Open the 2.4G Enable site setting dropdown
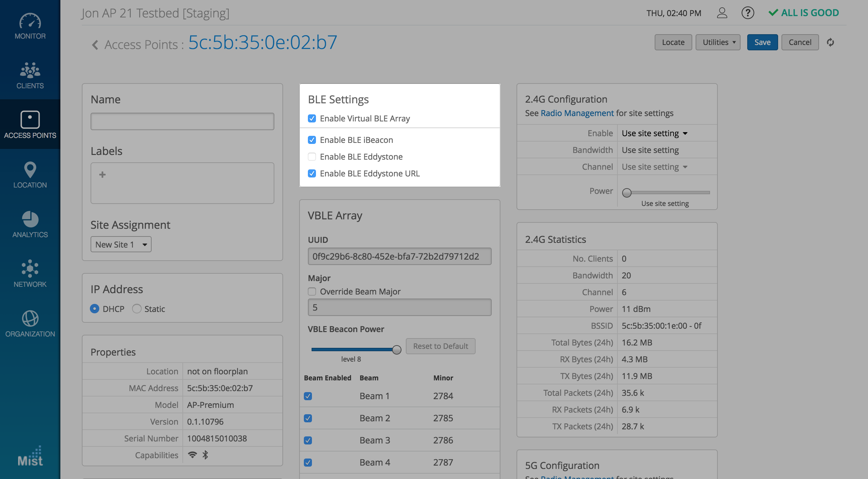 654,134
